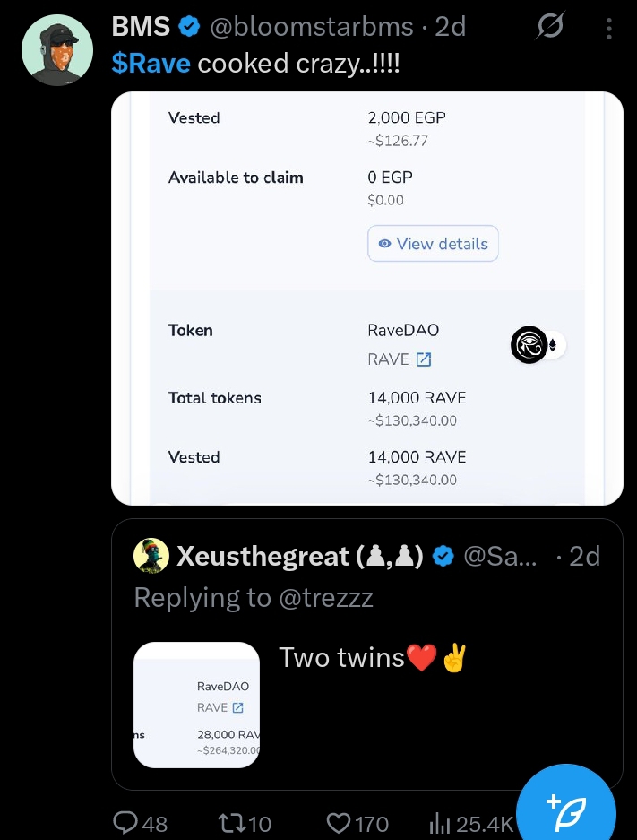Viewport: 637px width, 840px height.
Task: Tap Xeusthegreat's verified badge
Action: coord(443,557)
